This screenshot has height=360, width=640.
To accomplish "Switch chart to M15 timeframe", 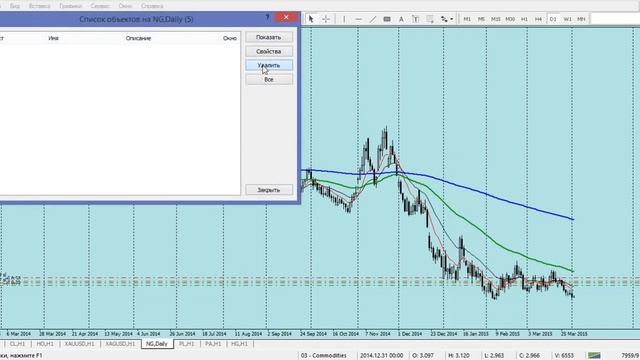I will pos(496,19).
